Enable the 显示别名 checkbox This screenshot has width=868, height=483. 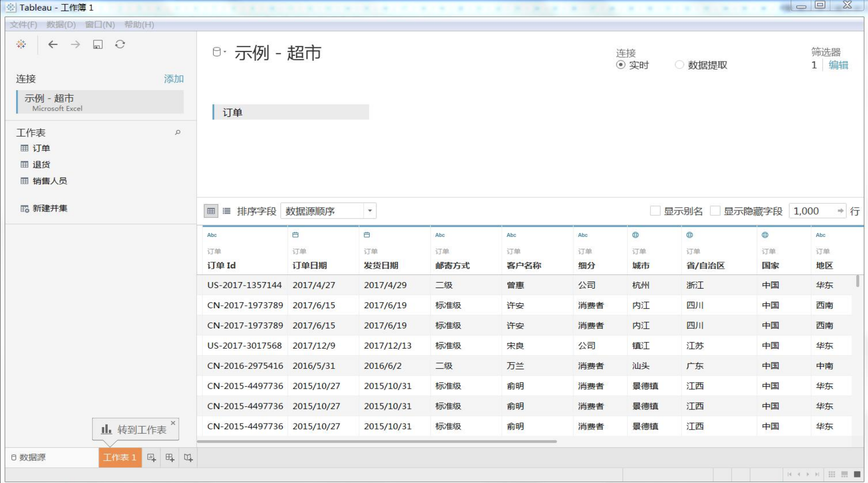(x=655, y=211)
